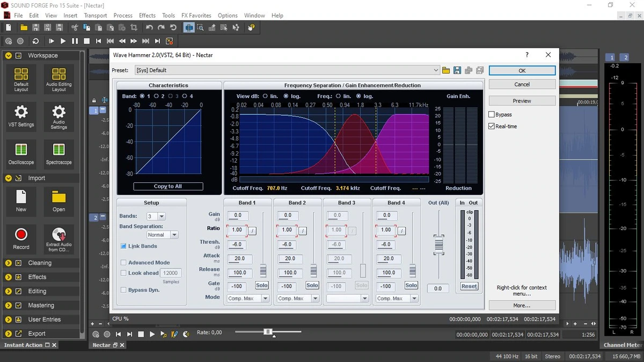Enable the Bypass checkbox
The height and width of the screenshot is (362, 644).
click(492, 115)
